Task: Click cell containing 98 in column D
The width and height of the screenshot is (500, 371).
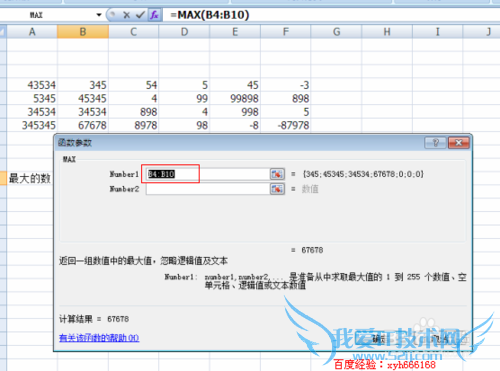Action: coord(184,125)
